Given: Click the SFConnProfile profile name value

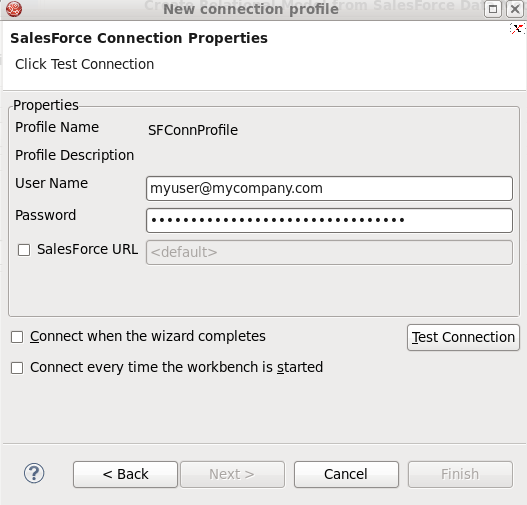Looking at the screenshot, I should pos(193,130).
